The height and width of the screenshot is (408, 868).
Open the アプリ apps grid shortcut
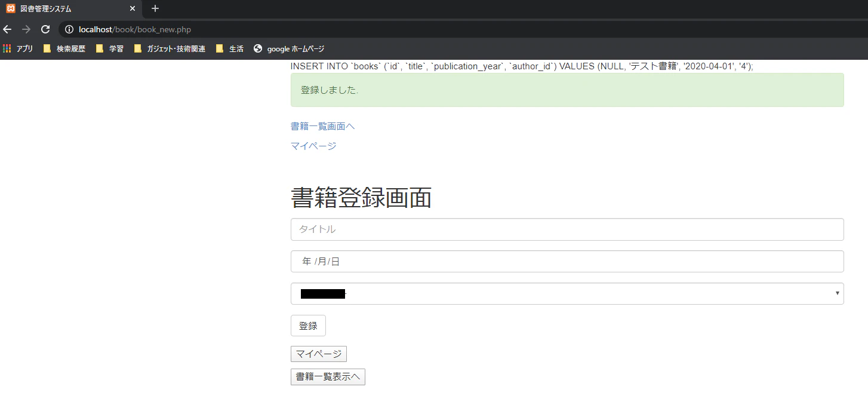(x=18, y=49)
